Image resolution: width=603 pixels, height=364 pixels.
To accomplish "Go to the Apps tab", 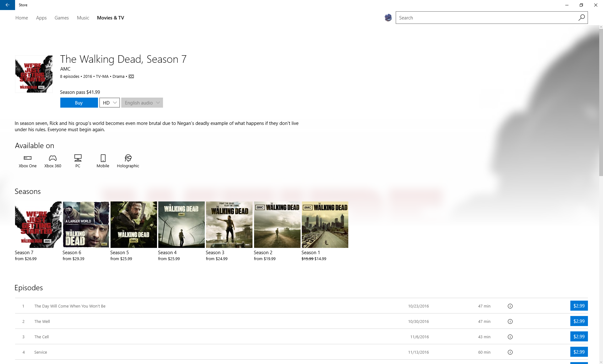I will [x=41, y=18].
